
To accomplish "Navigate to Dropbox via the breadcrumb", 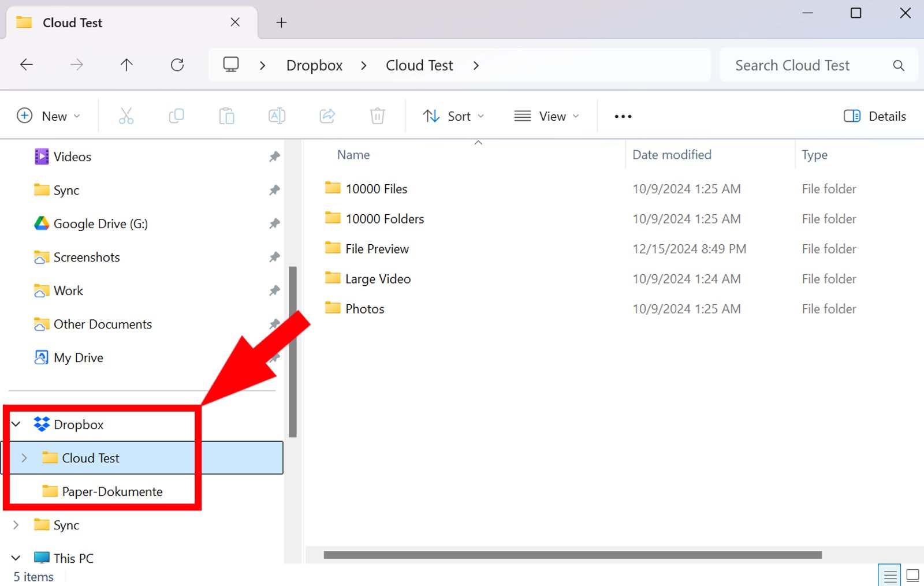I will (314, 65).
